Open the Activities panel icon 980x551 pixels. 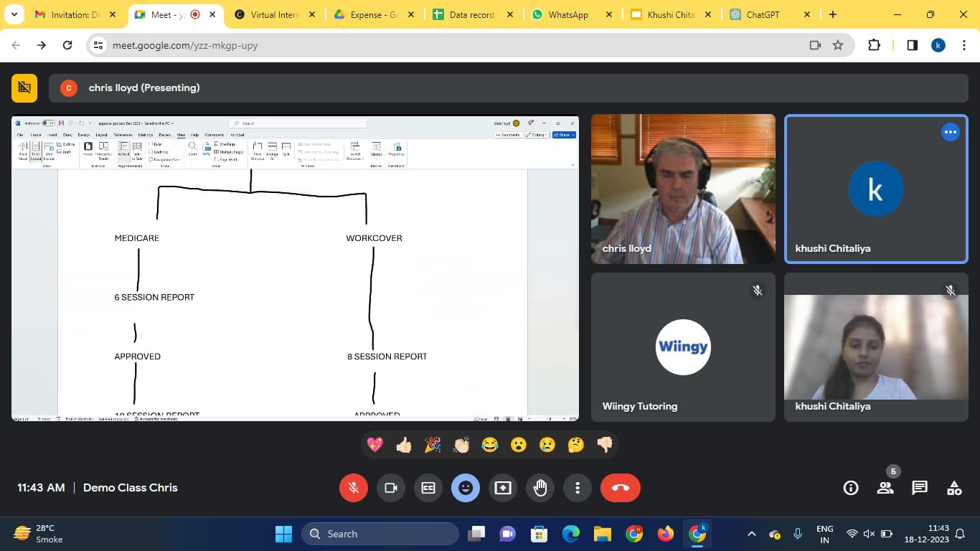point(954,488)
